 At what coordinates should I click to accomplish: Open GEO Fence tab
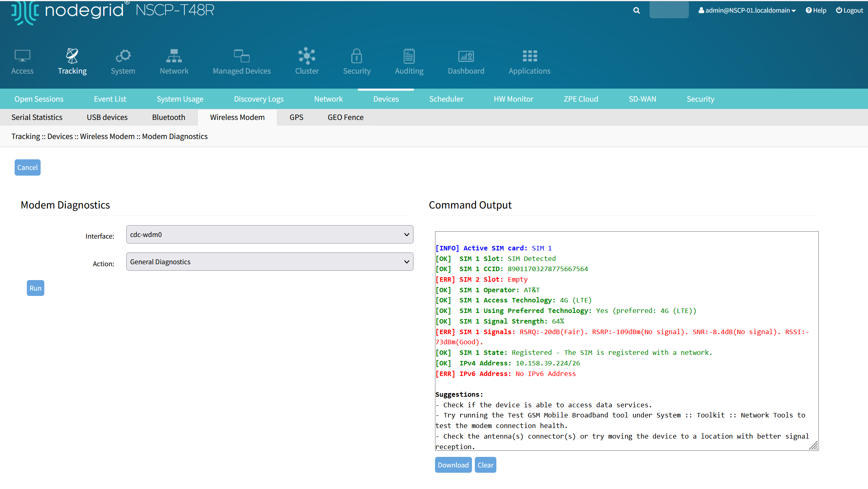[346, 117]
